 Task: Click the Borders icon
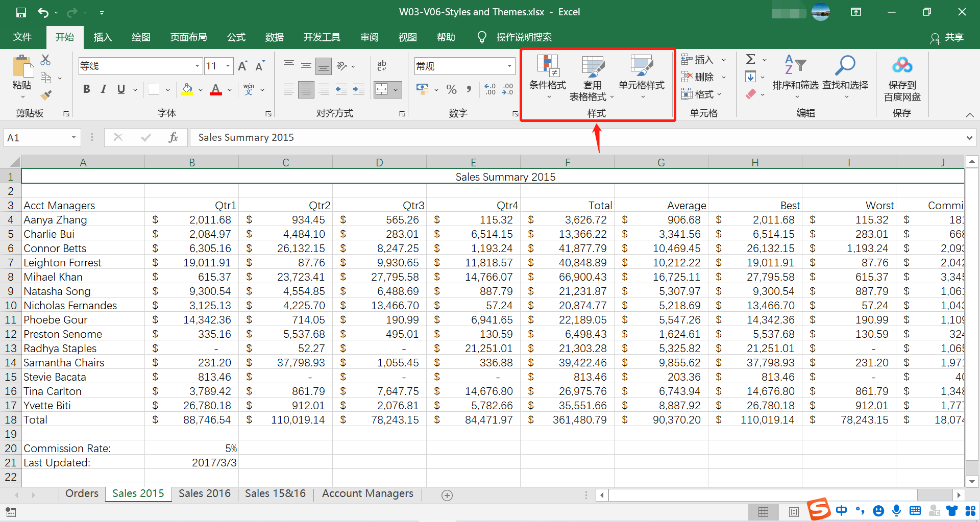tap(154, 89)
